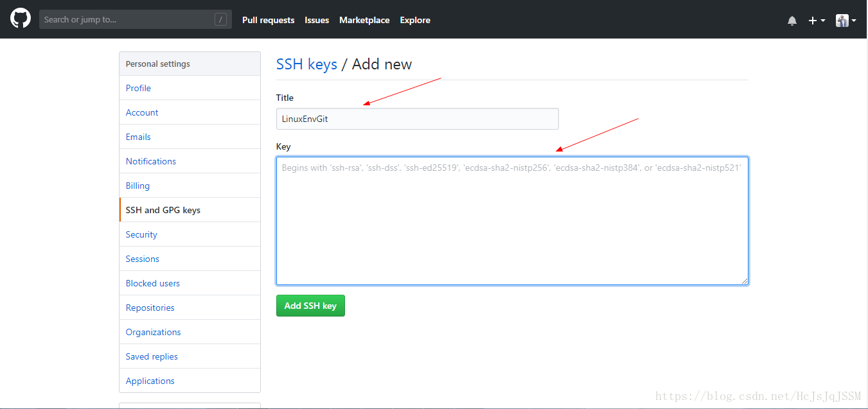The image size is (868, 409).
Task: Navigate to Applications settings
Action: click(x=190, y=381)
